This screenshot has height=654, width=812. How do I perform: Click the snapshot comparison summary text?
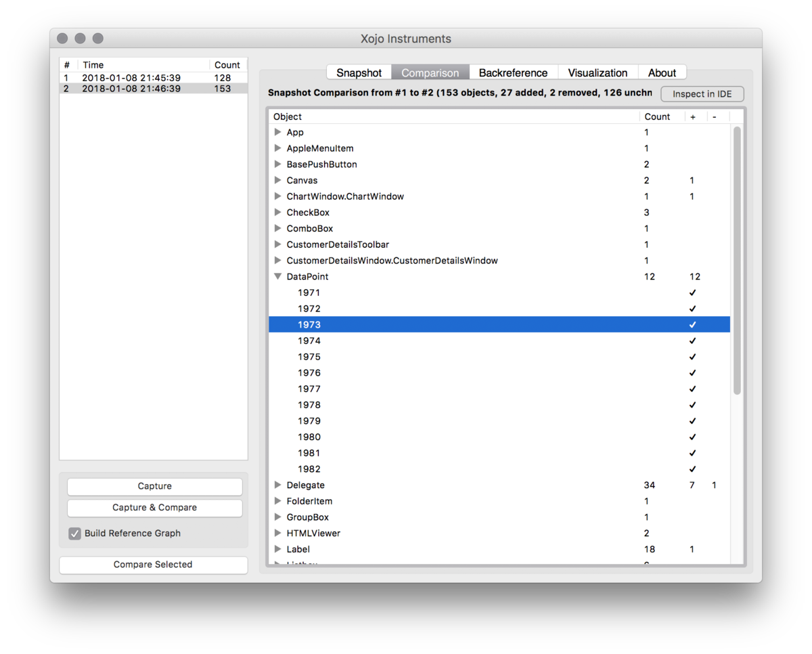point(460,93)
